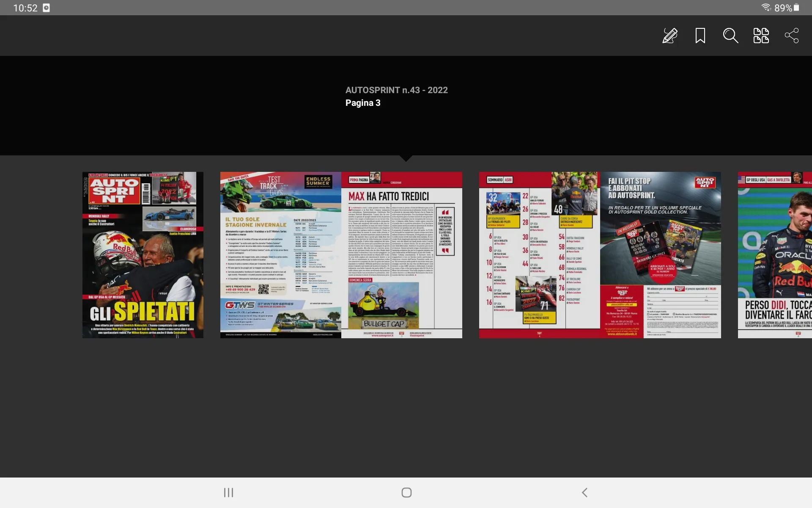Open the 'Perso Didi' GP degli USA page

(x=775, y=255)
